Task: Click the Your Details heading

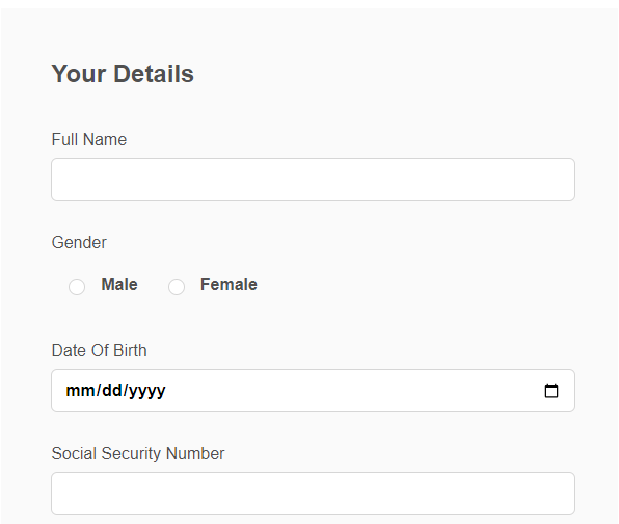Action: point(123,74)
